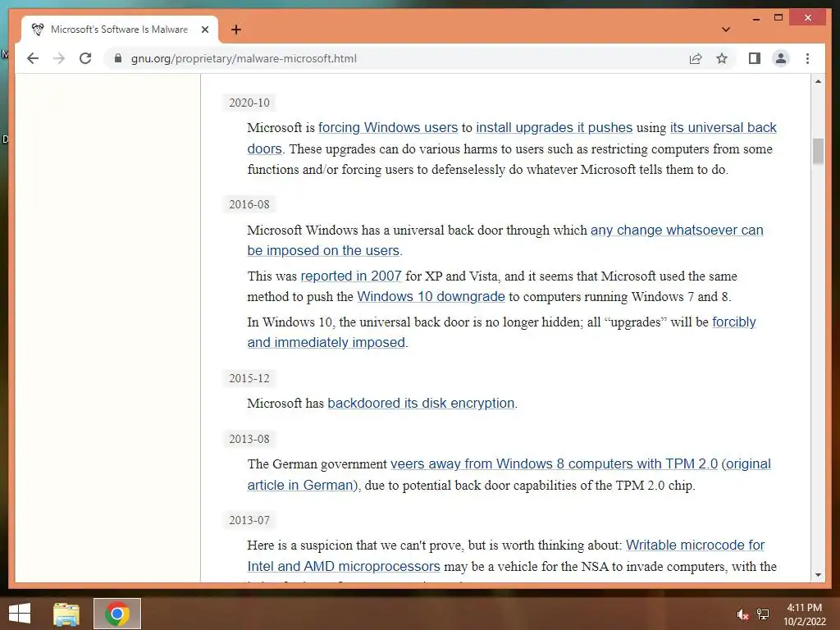840x630 pixels.
Task: Follow 'backdoored its disk encryption' link
Action: (421, 403)
